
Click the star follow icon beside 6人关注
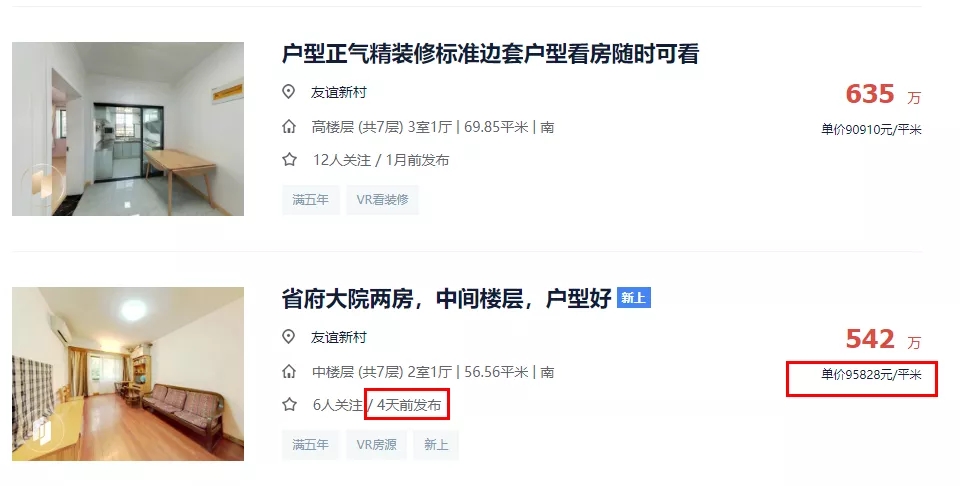tap(289, 405)
